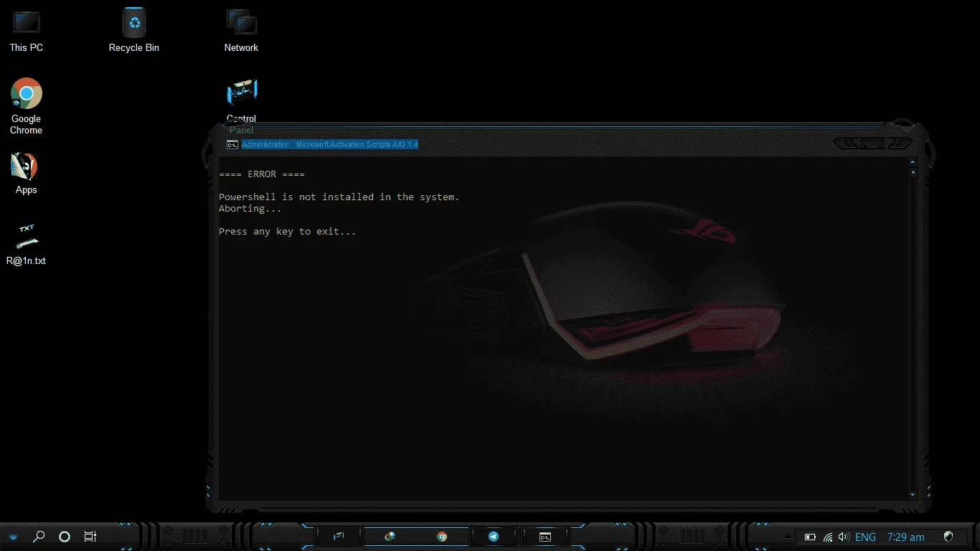Open the console window system menu icon

click(232, 144)
